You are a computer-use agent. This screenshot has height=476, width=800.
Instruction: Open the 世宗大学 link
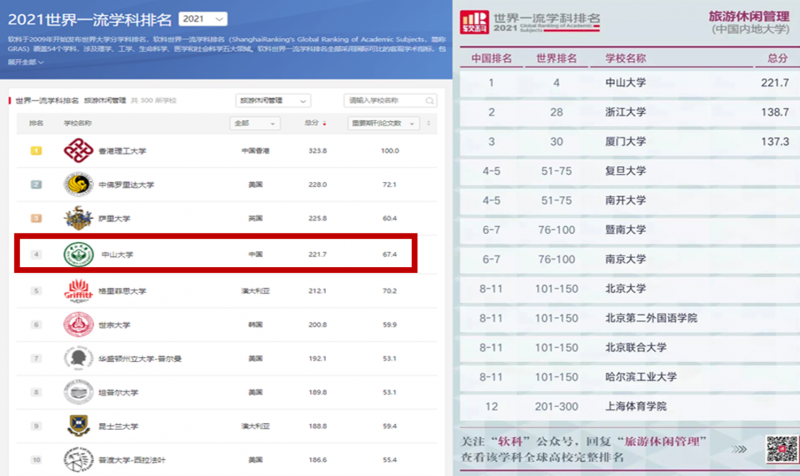[x=114, y=325]
